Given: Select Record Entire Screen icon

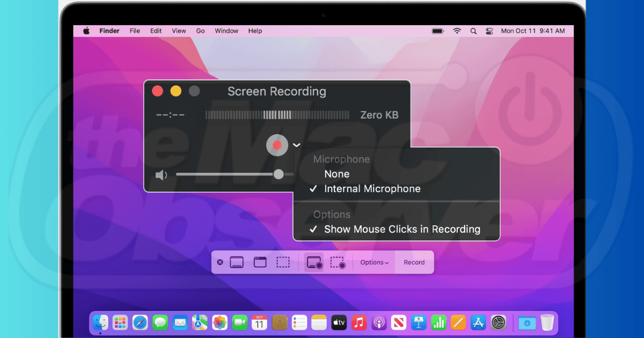Looking at the screenshot, I should 313,262.
